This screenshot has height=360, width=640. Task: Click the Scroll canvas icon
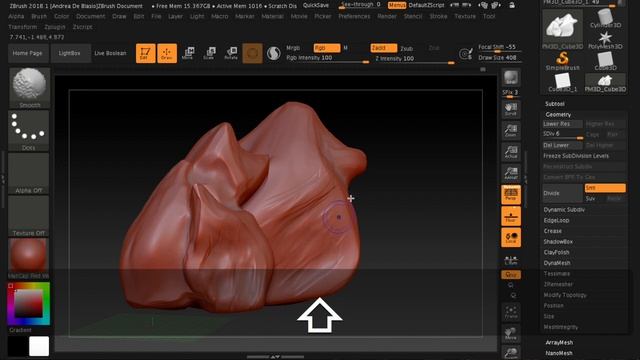coord(511,109)
